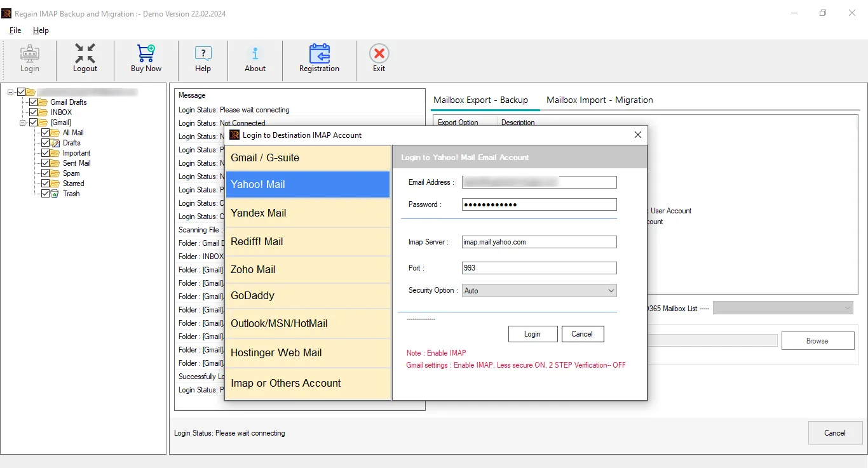
Task: Select Yandex Mail provider
Action: click(308, 213)
